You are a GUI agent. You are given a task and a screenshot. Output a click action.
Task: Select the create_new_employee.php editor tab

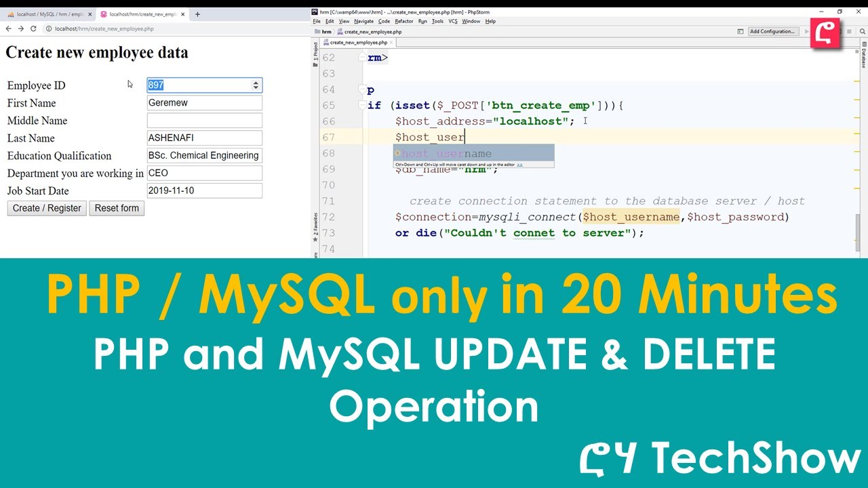coord(360,42)
